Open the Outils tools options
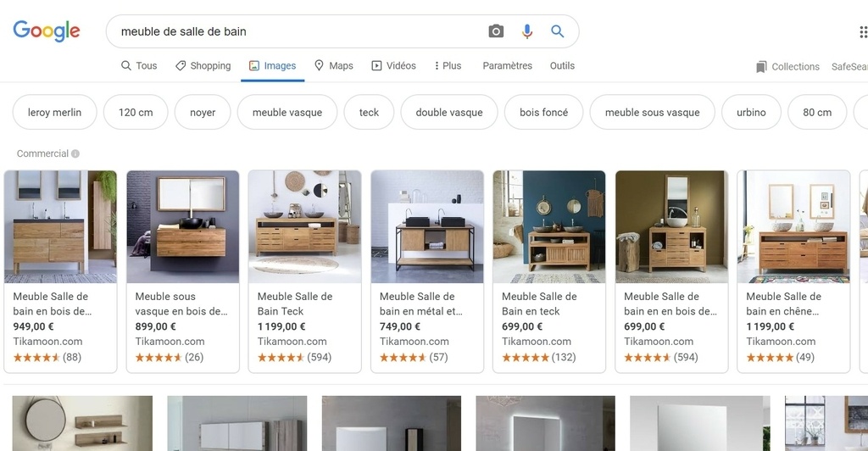The image size is (868, 451). coord(562,66)
